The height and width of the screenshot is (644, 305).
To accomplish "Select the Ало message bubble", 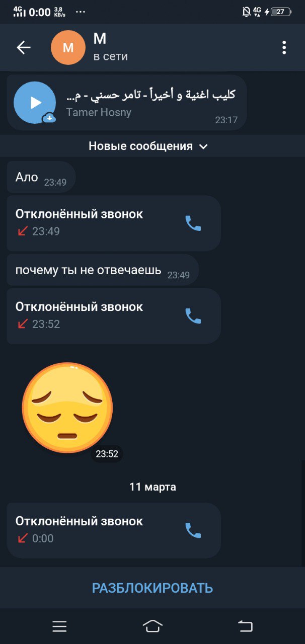I will coord(41,177).
